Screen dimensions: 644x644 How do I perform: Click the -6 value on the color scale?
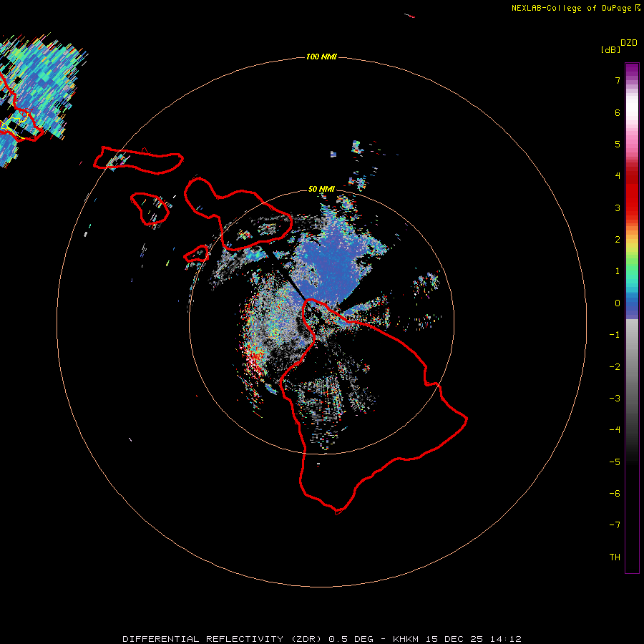click(615, 494)
